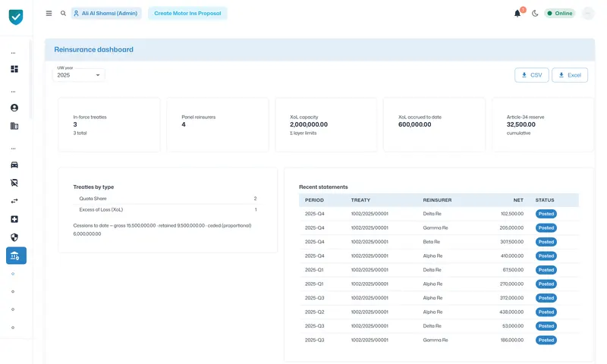The image size is (607, 364).
Task: Download the Excel export
Action: click(570, 75)
